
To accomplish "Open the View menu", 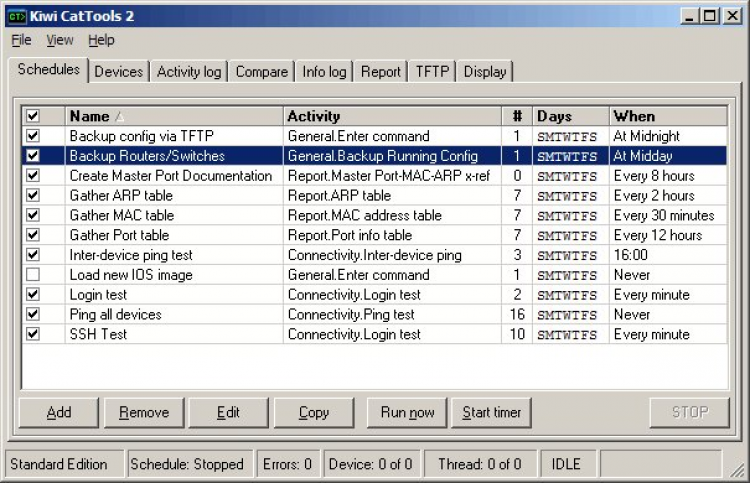I will 60,40.
